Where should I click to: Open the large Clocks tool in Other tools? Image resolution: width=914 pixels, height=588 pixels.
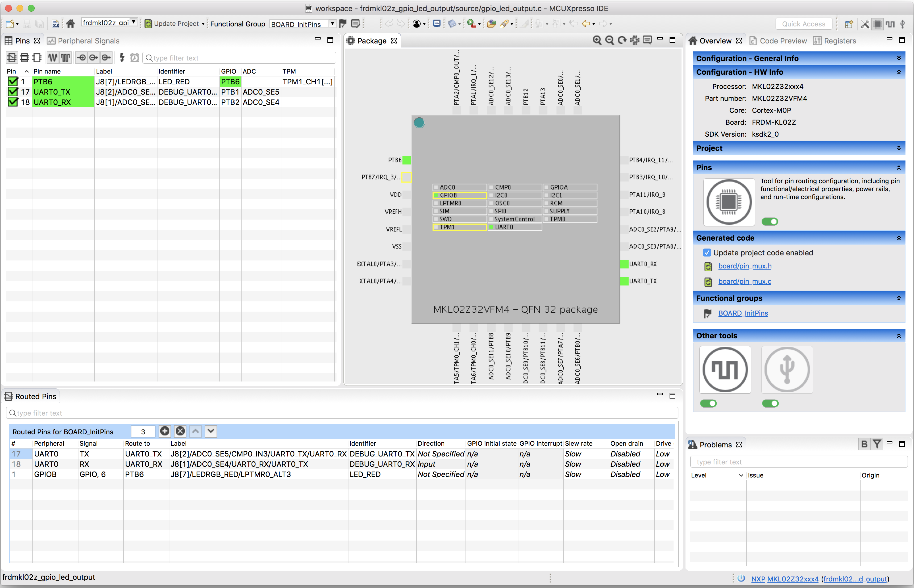[x=725, y=370]
